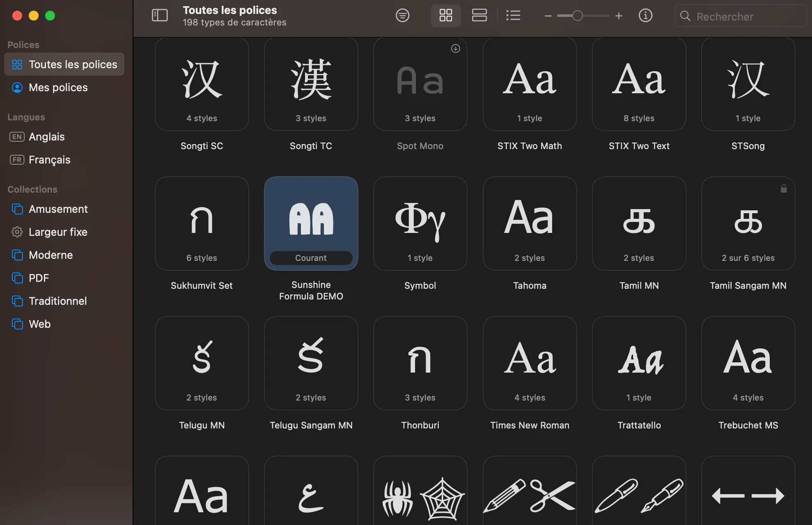Image resolution: width=812 pixels, height=525 pixels.
Task: Select the Telugu MN font tile
Action: (202, 363)
